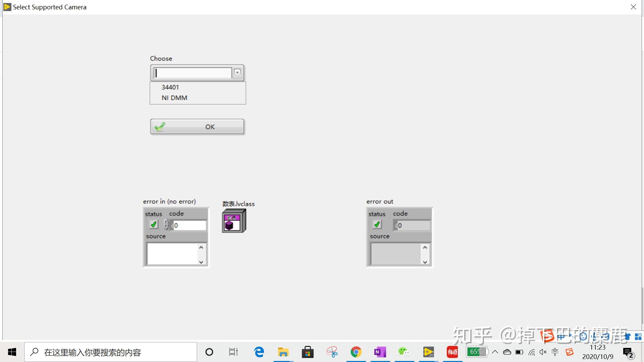Image resolution: width=644 pixels, height=362 pixels.
Task: Open Cortana from the taskbar
Action: pyautogui.click(x=209, y=352)
